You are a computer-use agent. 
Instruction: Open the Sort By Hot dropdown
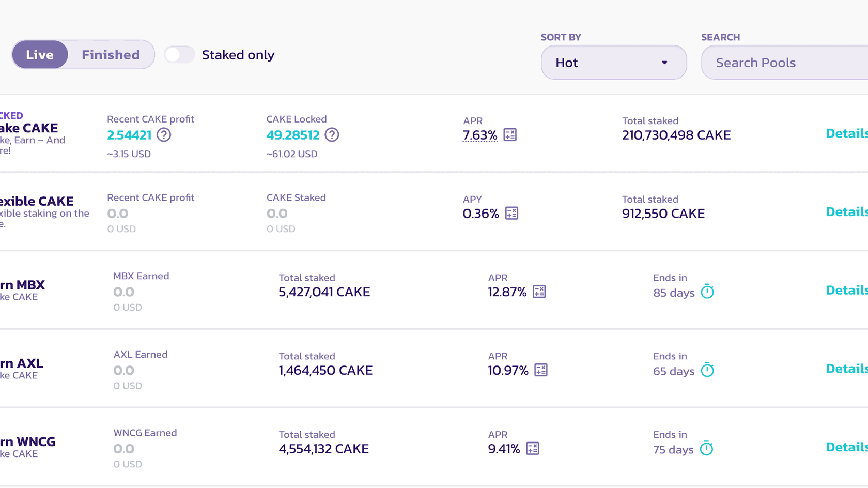[x=614, y=63]
